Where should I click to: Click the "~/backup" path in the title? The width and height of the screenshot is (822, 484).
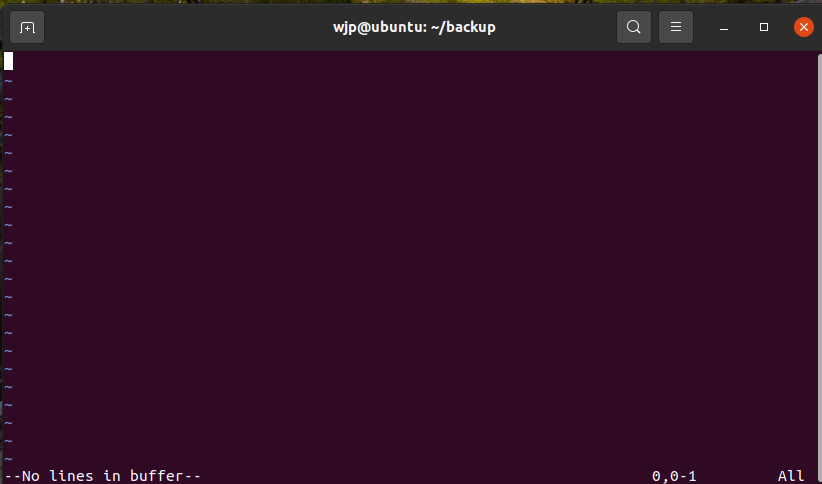click(x=463, y=27)
